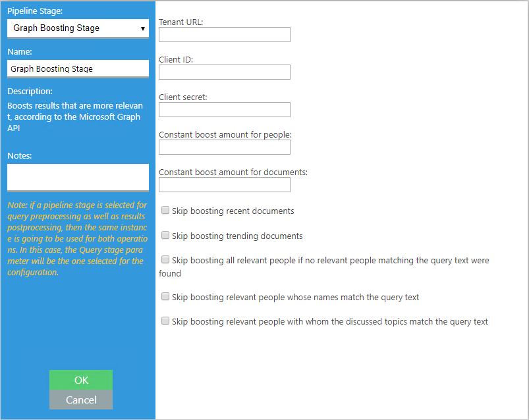Screen dimensions: 529x420
Task: Click the Pipeline Stage label
Action: coord(36,11)
